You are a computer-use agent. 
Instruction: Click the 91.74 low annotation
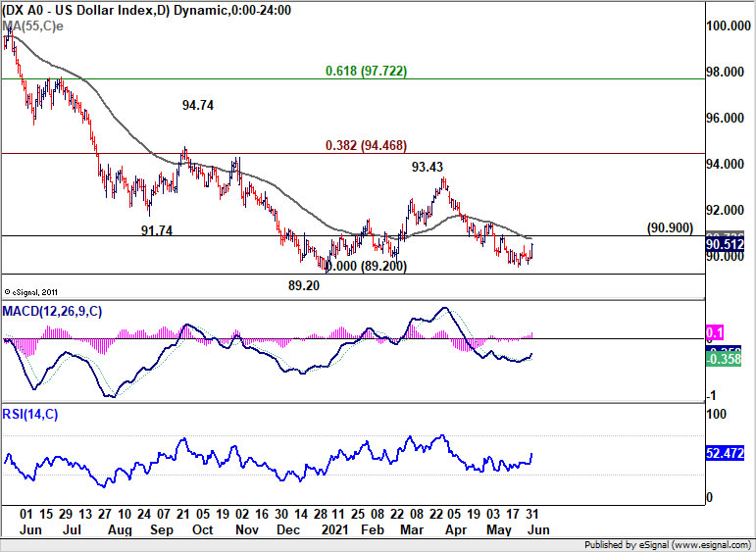(157, 231)
